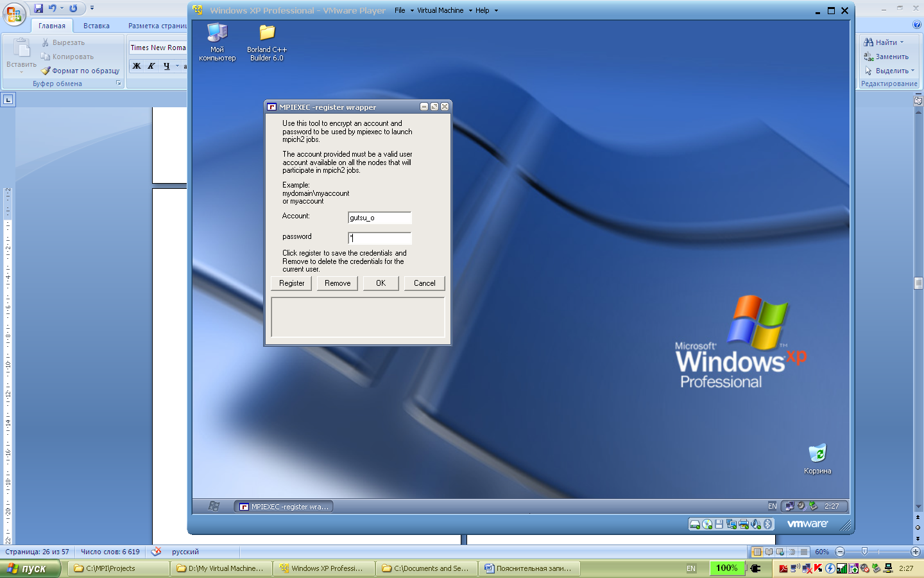Undo the last action in Word
This screenshot has height=578, width=924.
[52, 8]
